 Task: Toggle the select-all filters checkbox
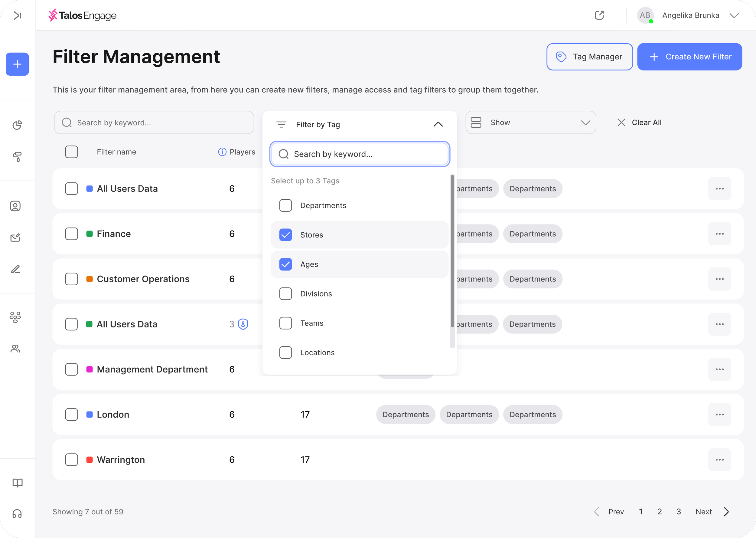pos(71,152)
